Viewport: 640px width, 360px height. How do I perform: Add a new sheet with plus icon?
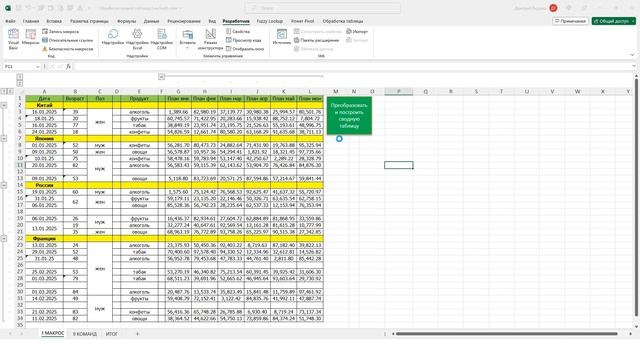(x=138, y=334)
